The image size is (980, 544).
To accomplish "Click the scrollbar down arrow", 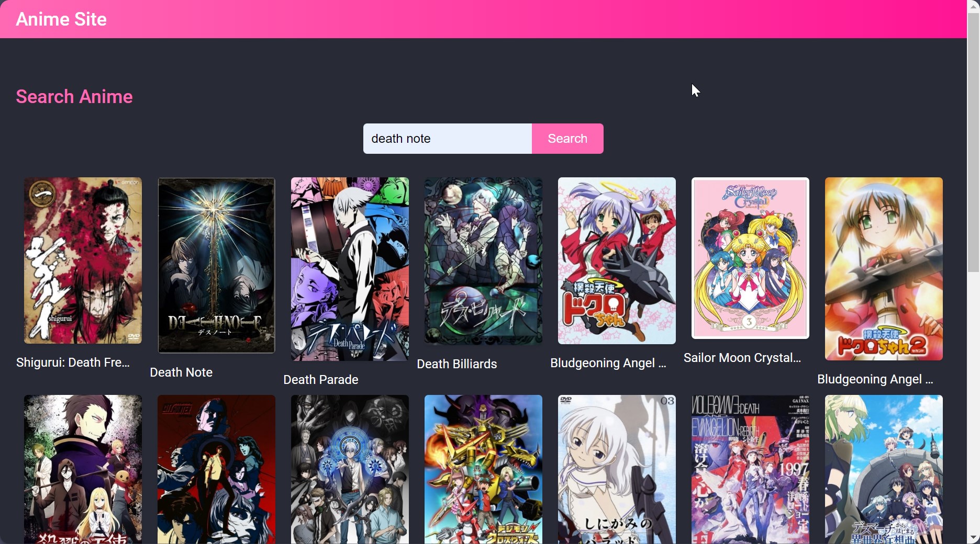I will tap(973, 538).
